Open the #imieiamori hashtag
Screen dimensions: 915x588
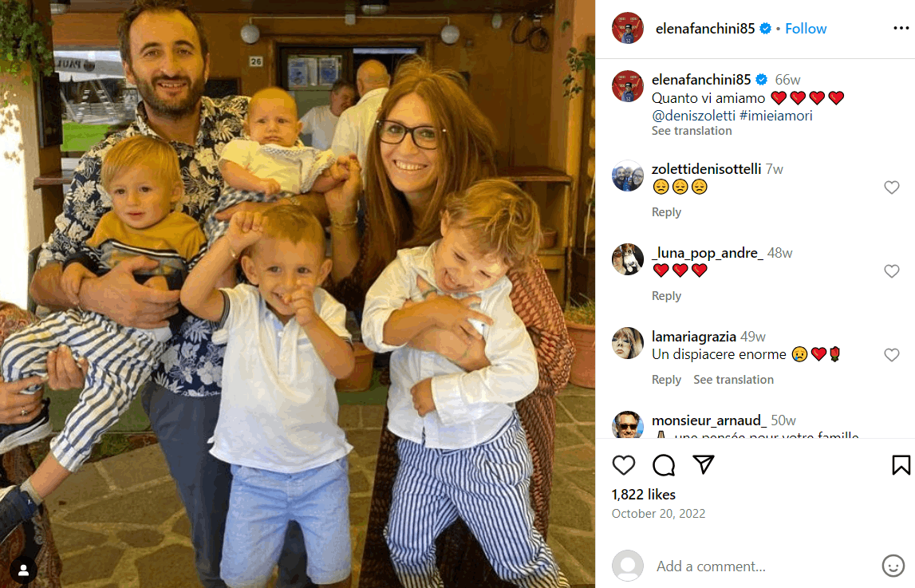click(x=775, y=116)
